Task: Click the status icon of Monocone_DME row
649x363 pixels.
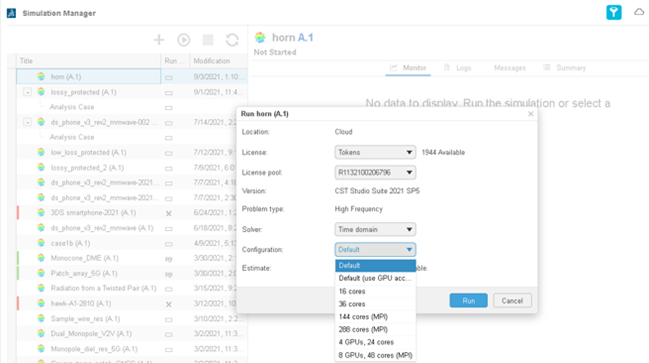Action: point(168,259)
